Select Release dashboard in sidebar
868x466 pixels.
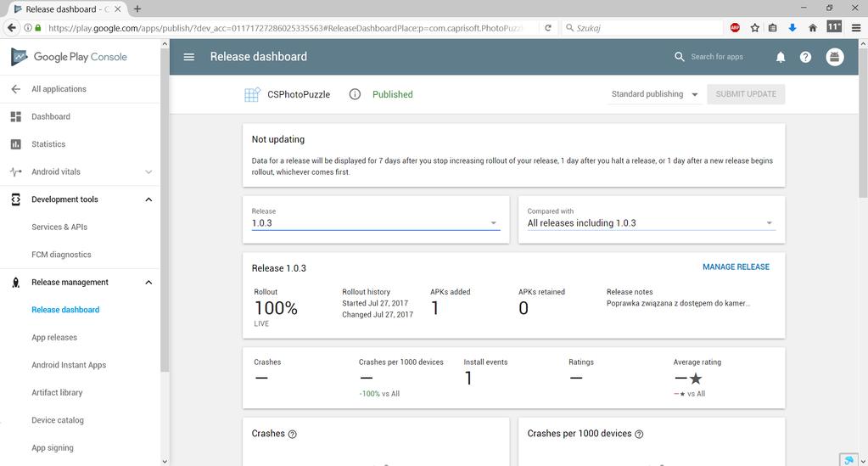tap(65, 310)
